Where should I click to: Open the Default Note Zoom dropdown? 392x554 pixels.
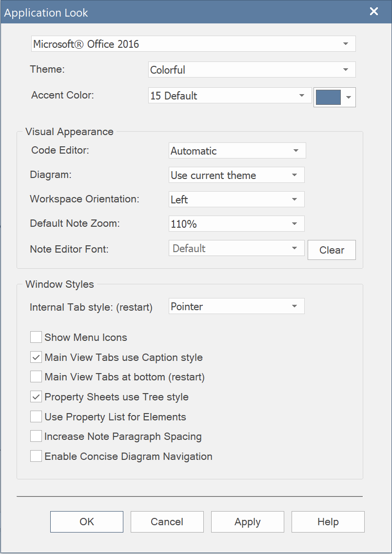click(x=236, y=224)
